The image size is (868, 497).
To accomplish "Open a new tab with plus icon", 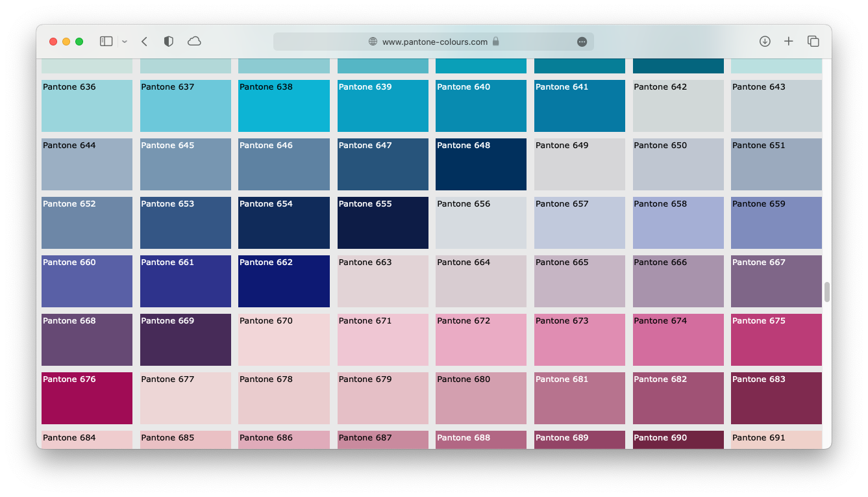I will pyautogui.click(x=789, y=42).
